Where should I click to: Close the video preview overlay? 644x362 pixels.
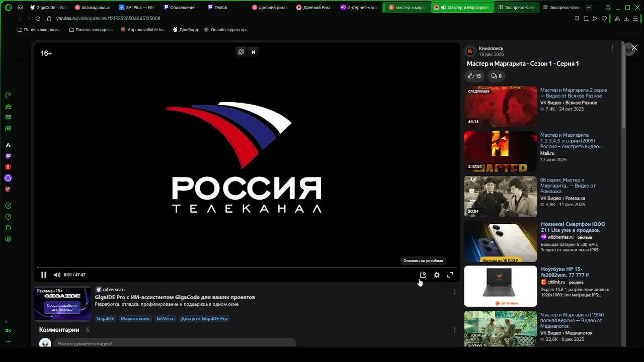click(x=634, y=48)
